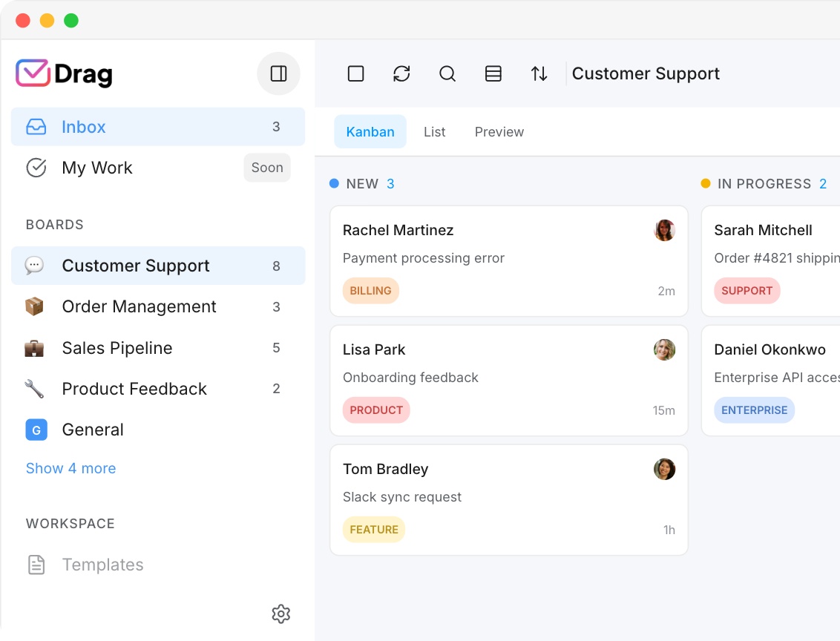Click the Order Management package icon
840x641 pixels.
tap(34, 306)
